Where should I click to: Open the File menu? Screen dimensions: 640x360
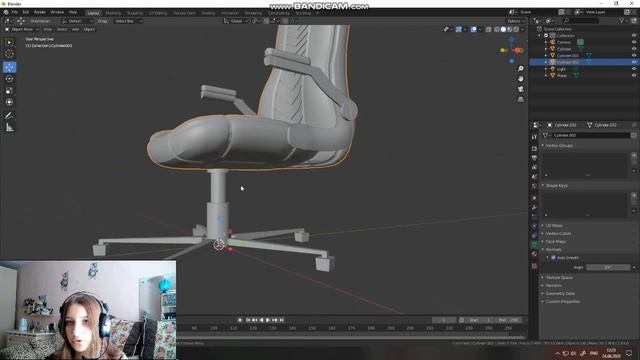(15, 12)
